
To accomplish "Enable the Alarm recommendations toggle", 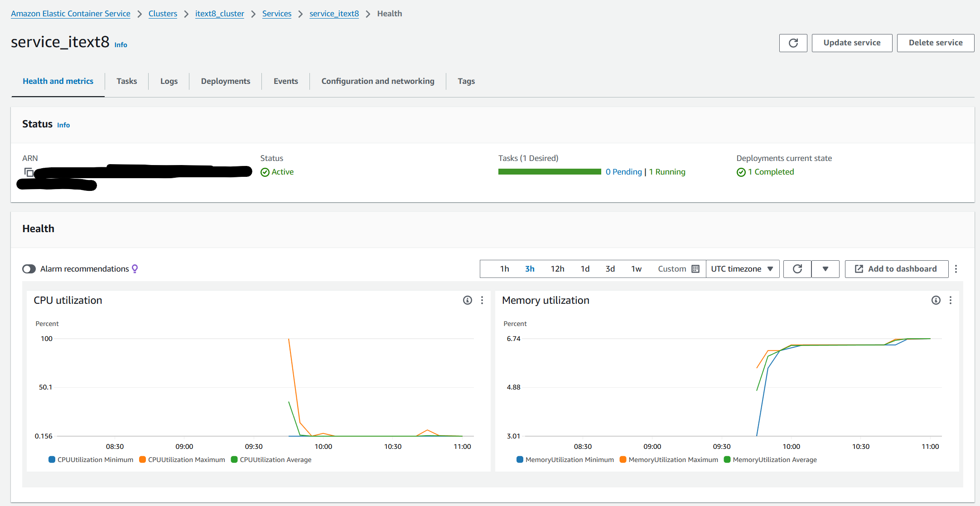I will 29,269.
